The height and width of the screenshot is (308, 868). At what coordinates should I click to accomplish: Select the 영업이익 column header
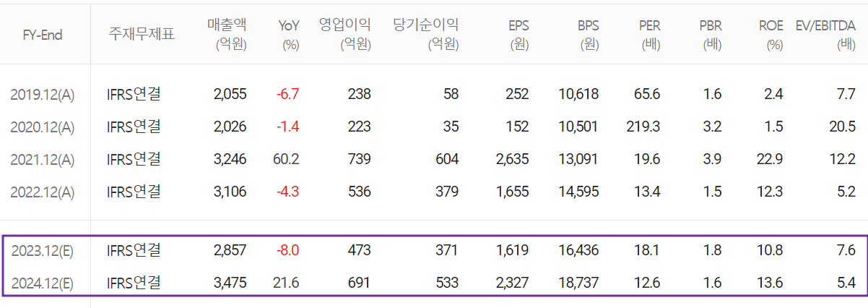tap(345, 25)
